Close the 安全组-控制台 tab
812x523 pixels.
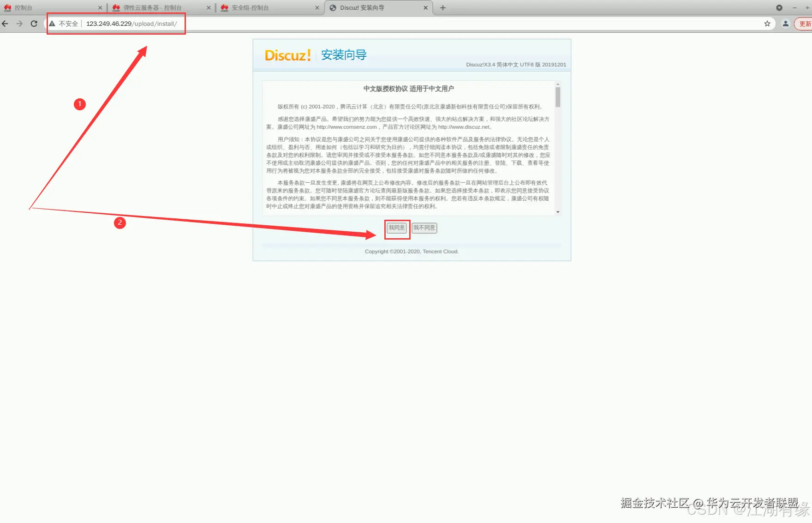tap(317, 8)
